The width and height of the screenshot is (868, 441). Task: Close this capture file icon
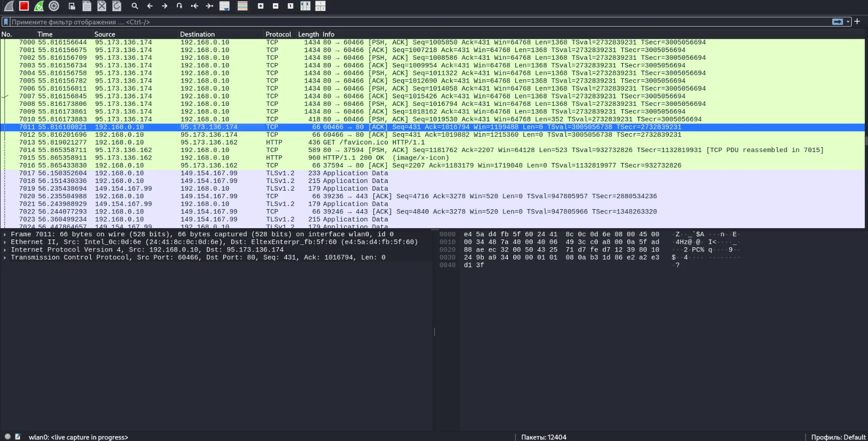102,6
